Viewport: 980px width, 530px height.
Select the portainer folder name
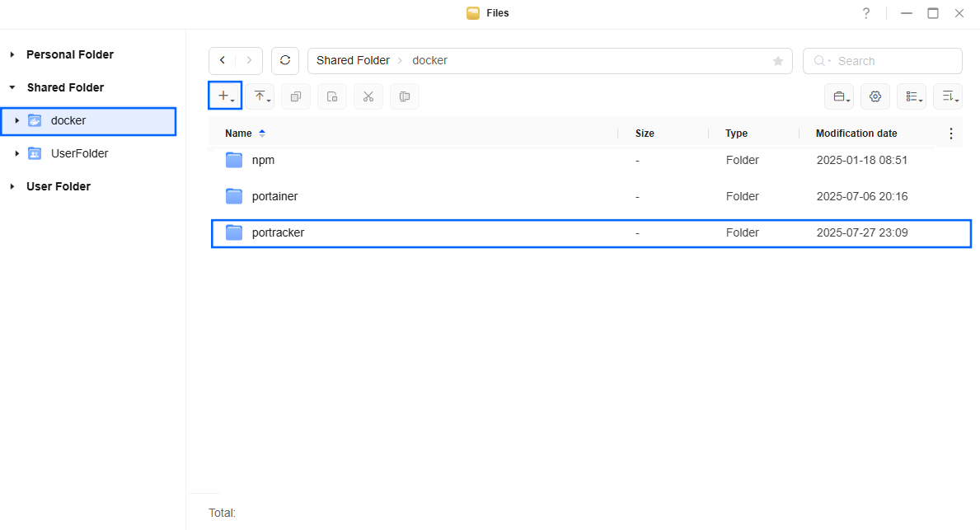coord(275,196)
